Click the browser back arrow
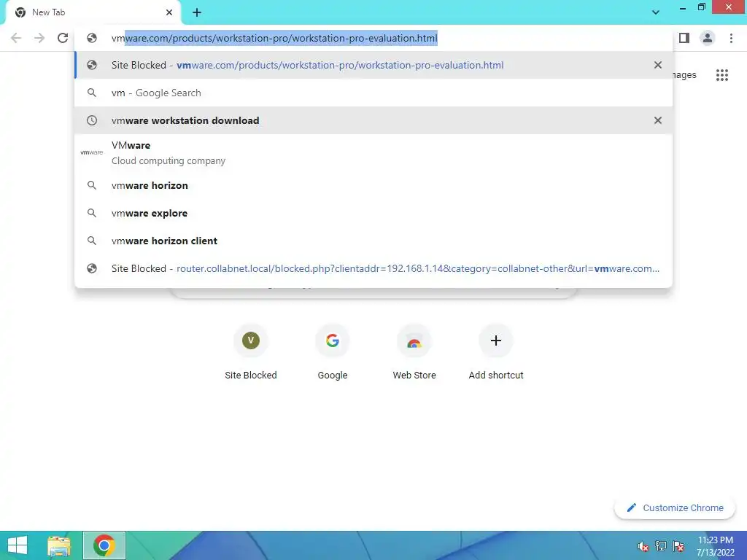This screenshot has width=747, height=560. (x=16, y=38)
